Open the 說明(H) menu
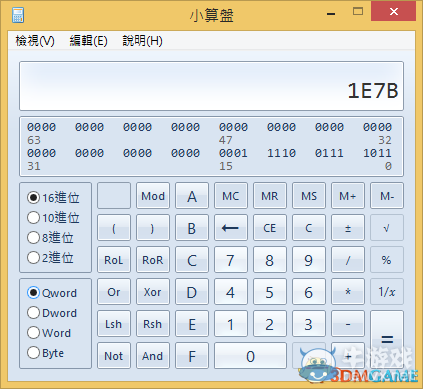This screenshot has height=389, width=423. (x=142, y=41)
